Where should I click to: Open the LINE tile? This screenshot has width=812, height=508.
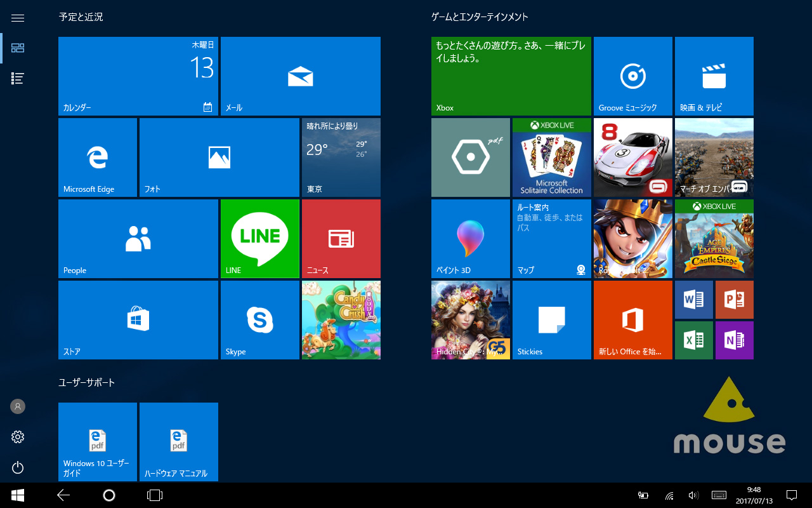259,239
